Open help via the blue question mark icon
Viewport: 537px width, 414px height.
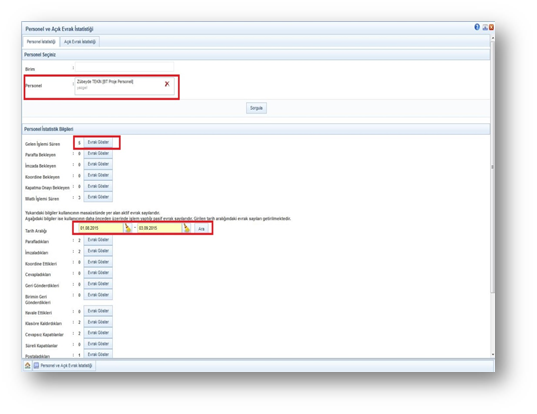pyautogui.click(x=477, y=27)
